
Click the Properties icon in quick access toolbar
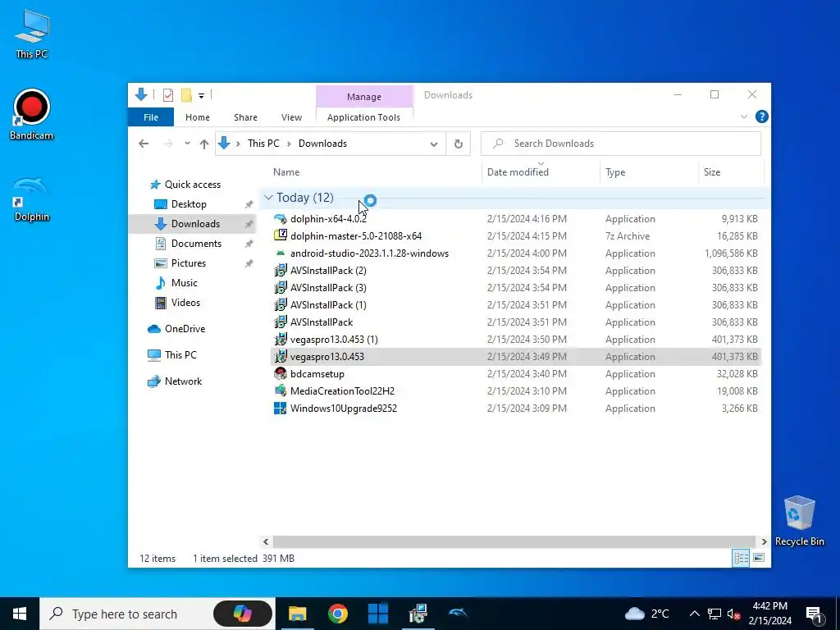pyautogui.click(x=168, y=95)
